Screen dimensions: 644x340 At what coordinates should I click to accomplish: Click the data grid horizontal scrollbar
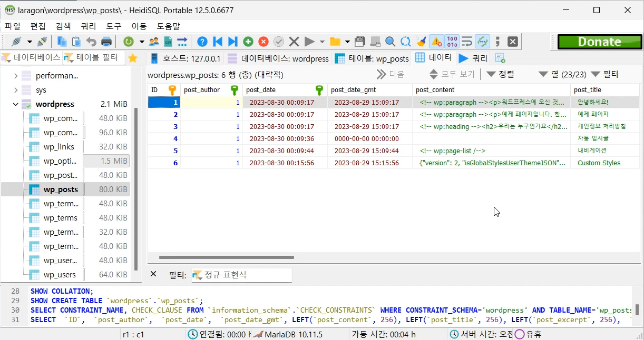(226, 257)
